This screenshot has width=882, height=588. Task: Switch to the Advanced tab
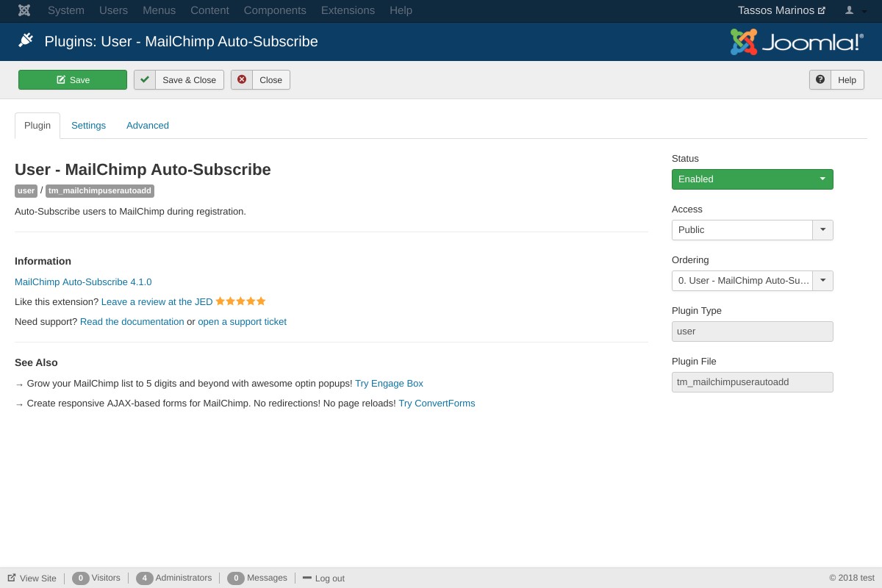pos(148,126)
